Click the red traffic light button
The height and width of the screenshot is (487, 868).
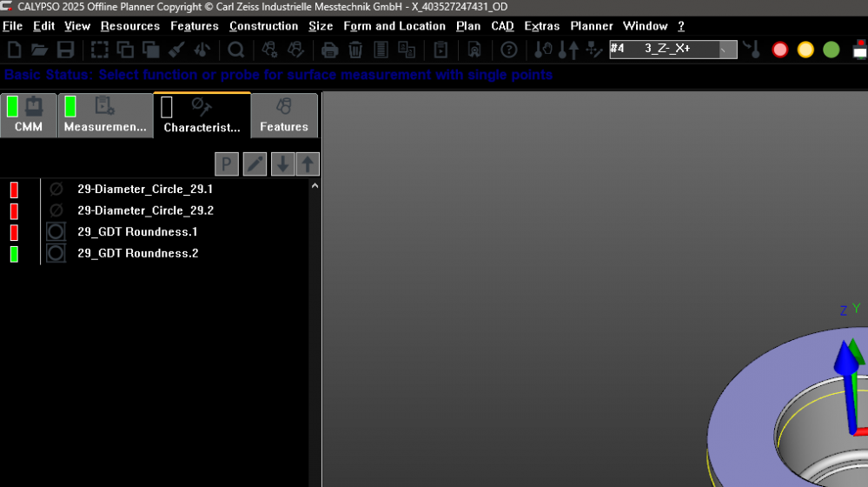(x=780, y=50)
